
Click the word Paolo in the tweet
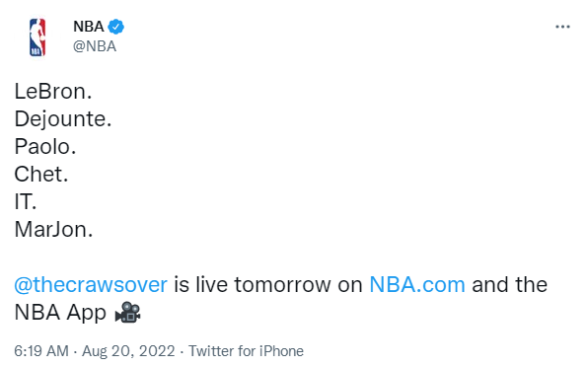(x=42, y=147)
